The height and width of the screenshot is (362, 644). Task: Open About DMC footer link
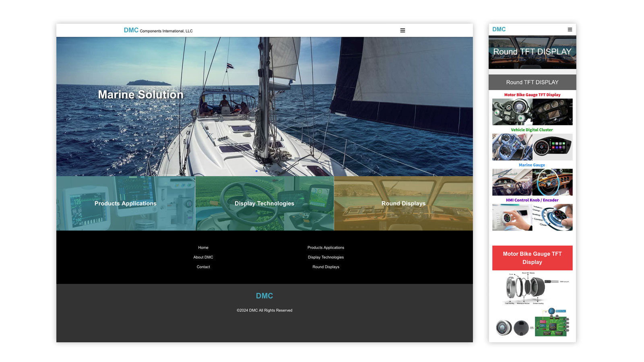[203, 257]
